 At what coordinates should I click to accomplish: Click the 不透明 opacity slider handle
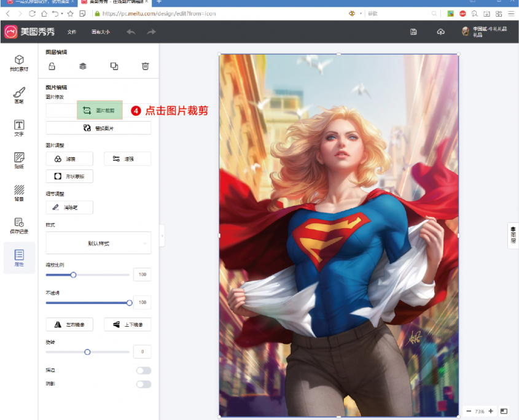[130, 303]
